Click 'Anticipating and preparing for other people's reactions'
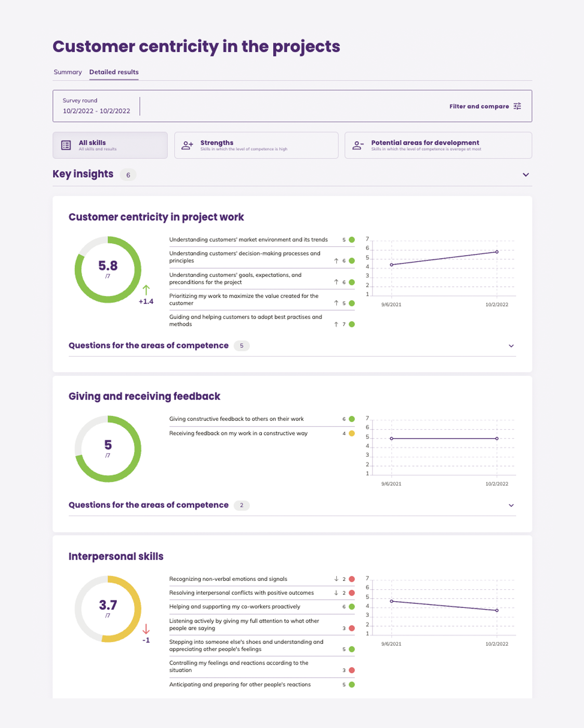Screen dimensions: 584x728 tap(240, 685)
